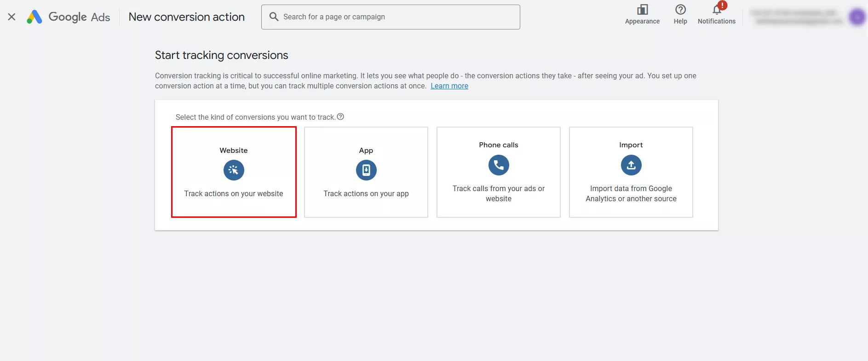
Task: Choose "Import data from Google Analytics" option
Action: (631, 194)
